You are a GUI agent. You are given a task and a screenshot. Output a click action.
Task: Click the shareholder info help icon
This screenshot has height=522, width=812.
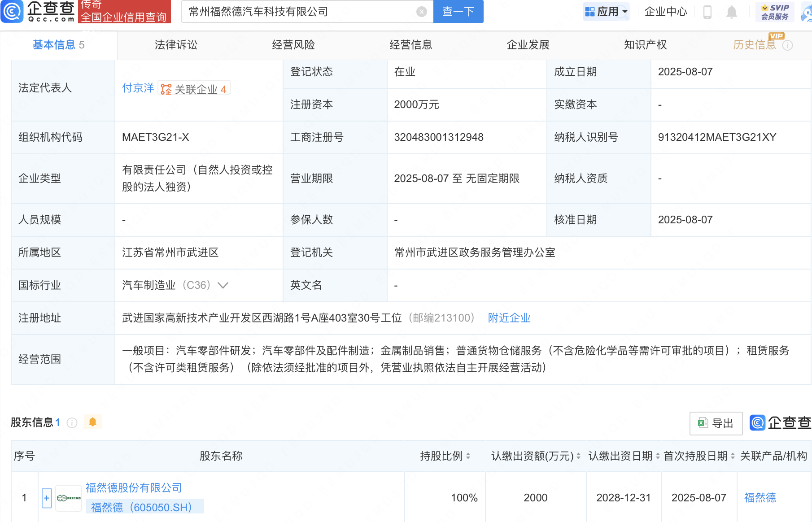[72, 423]
